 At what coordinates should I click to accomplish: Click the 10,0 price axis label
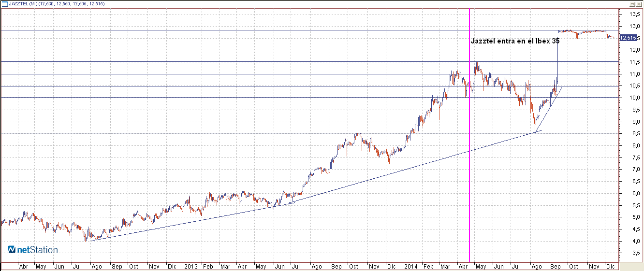635,98
